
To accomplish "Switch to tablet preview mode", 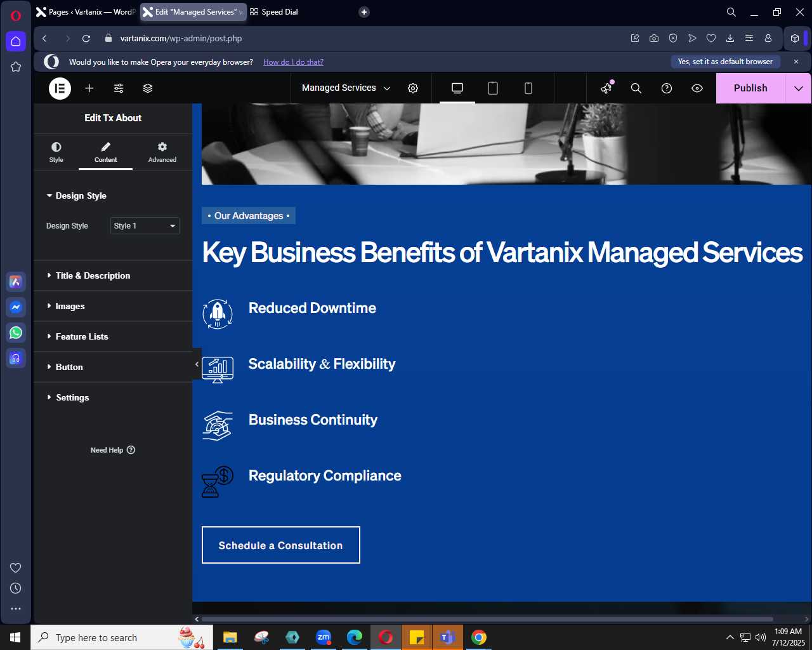I will (x=493, y=88).
